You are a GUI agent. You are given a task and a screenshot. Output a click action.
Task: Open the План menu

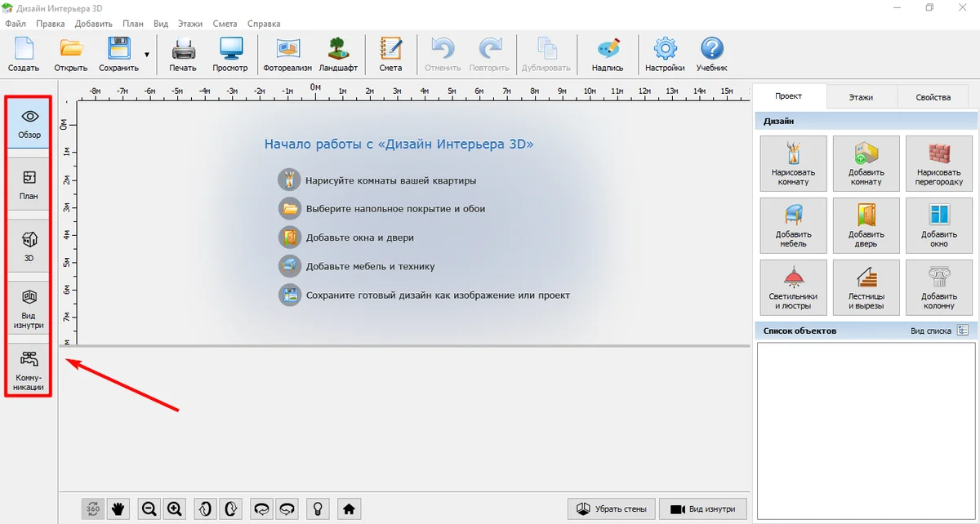(x=133, y=24)
